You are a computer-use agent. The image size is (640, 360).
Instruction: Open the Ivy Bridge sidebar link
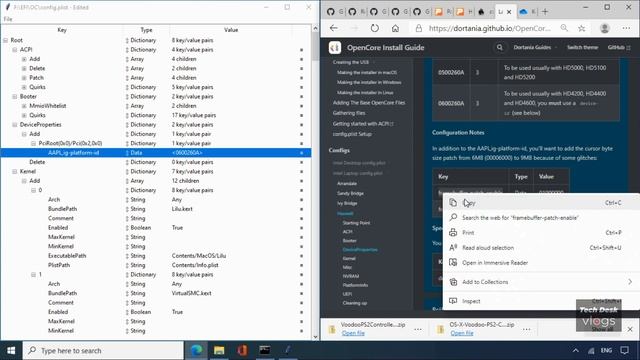tap(347, 203)
